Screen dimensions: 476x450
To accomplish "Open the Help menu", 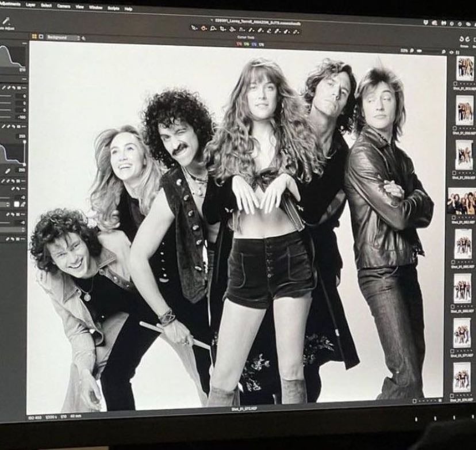I will pos(128,9).
